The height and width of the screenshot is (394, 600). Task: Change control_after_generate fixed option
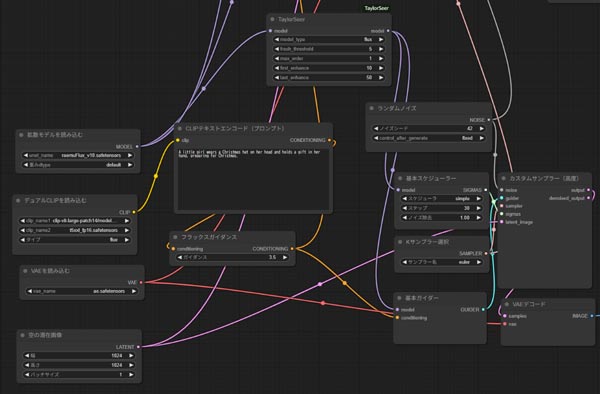(x=429, y=138)
